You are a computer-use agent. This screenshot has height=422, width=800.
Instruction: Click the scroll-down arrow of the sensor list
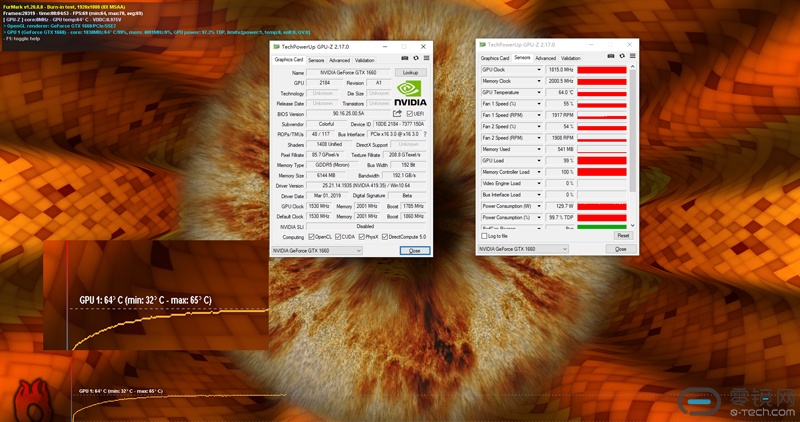633,225
